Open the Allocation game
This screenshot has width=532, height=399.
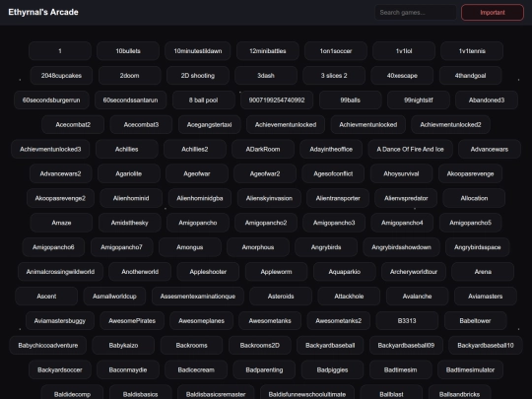pos(474,198)
